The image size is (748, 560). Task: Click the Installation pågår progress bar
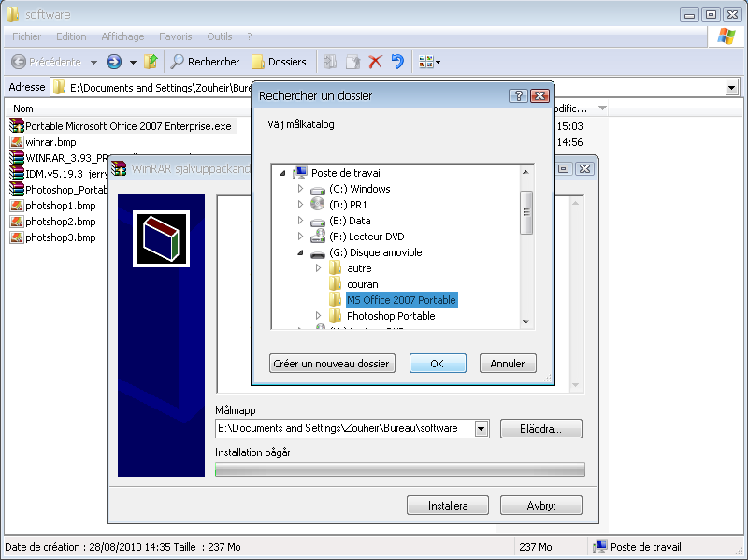[400, 469]
